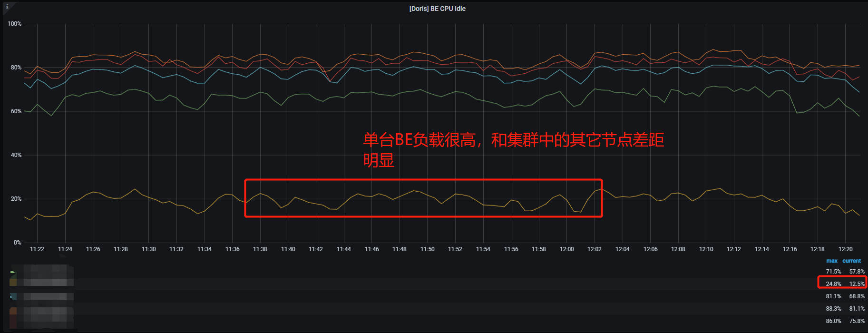Toggle the blurred series name in the blue legend row
Viewport: 868px width, 333px height.
tap(48, 296)
